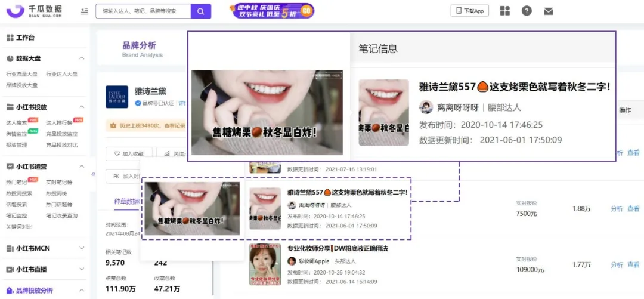Click the small lipstick thumbnail in the 雅诗兰黛557 row
644x299 pixels.
click(265, 208)
